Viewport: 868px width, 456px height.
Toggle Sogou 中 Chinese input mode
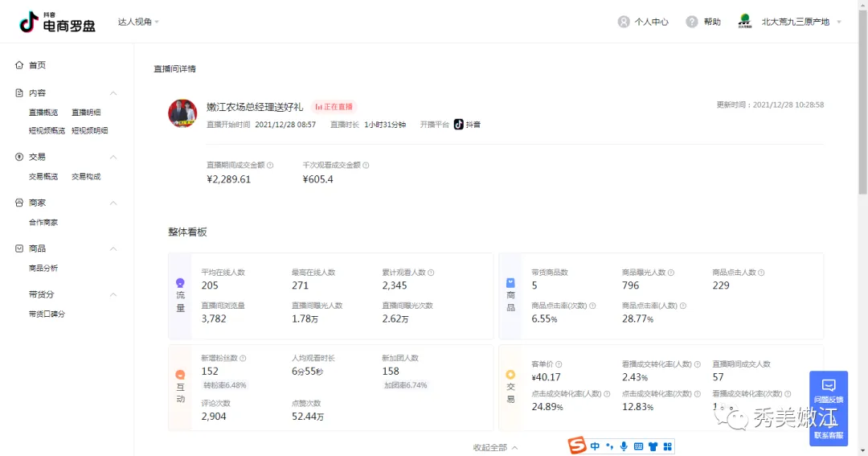(595, 446)
